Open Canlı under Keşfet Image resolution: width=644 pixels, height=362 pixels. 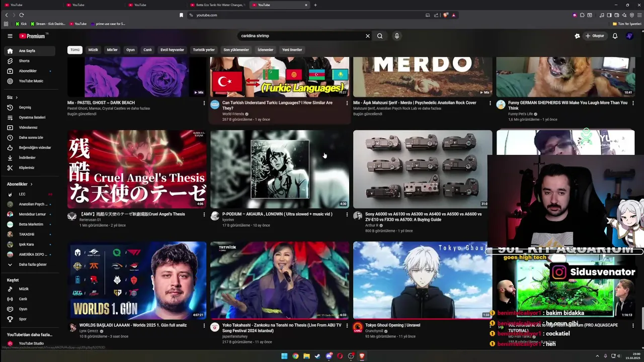(30, 299)
